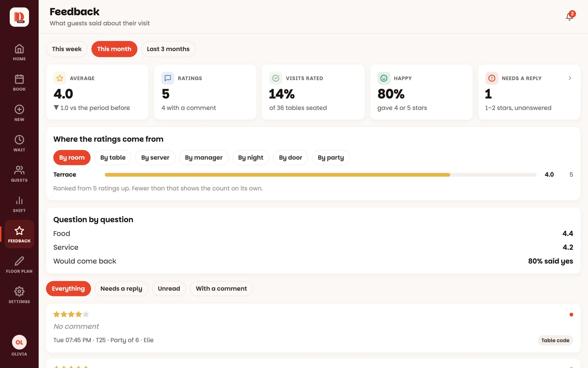The width and height of the screenshot is (588, 368).
Task: Open Olivia's OL profile avatar
Action: click(19, 342)
